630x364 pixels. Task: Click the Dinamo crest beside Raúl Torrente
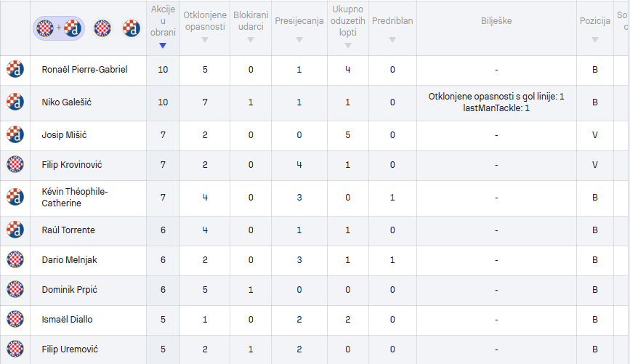(x=15, y=230)
